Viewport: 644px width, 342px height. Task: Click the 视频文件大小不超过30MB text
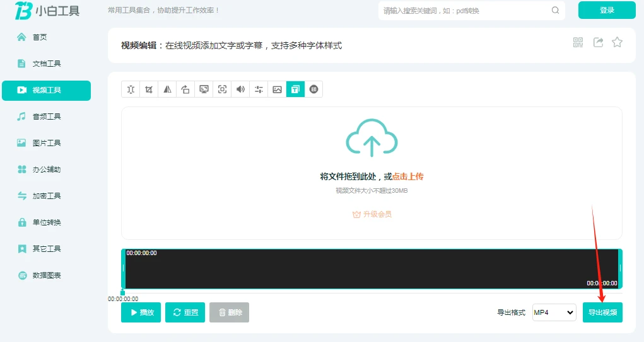[x=372, y=191]
